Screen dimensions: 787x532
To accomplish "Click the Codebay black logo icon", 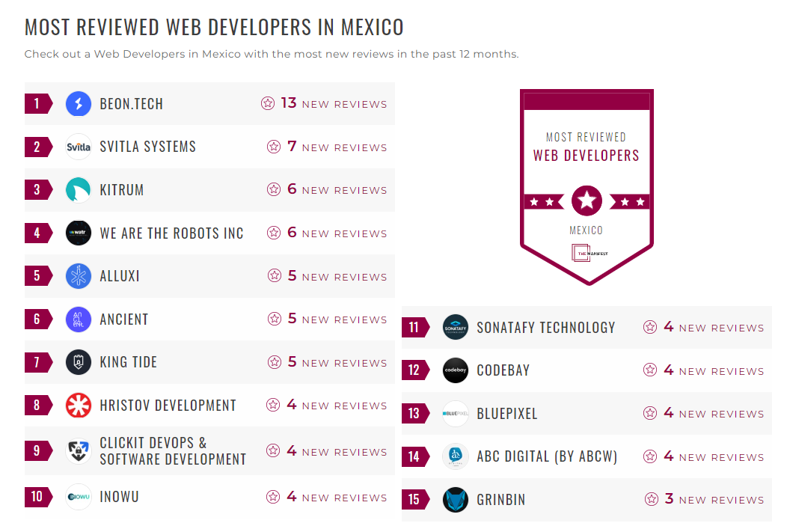I will pos(456,370).
